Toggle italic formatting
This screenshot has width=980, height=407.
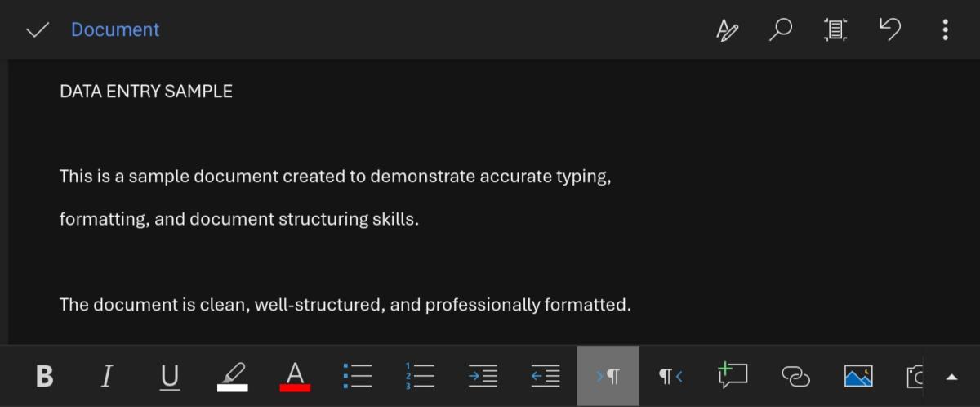pyautogui.click(x=106, y=376)
